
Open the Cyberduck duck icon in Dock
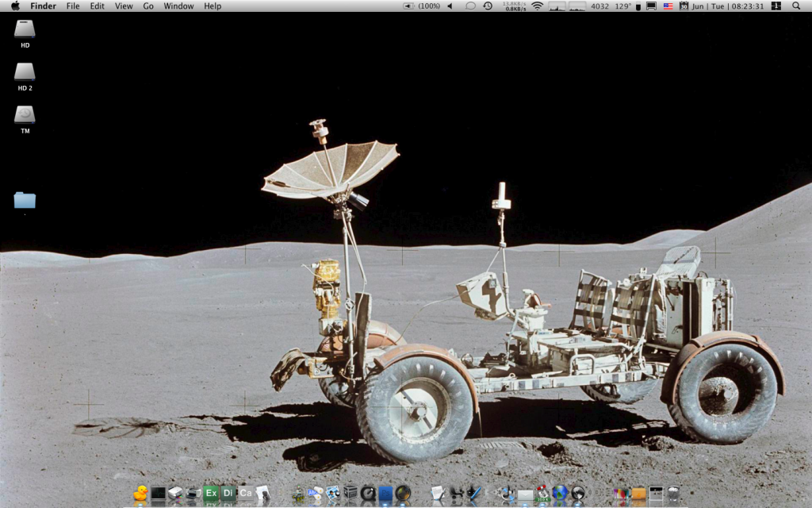141,493
